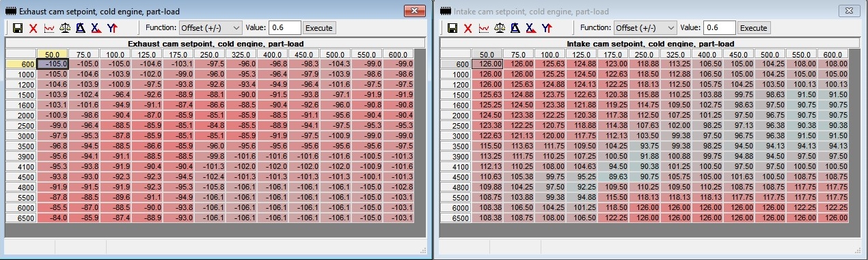Viewport: 868px width, 260px height.
Task: Click the chip icon in Intake window title bar
Action: [x=445, y=11]
